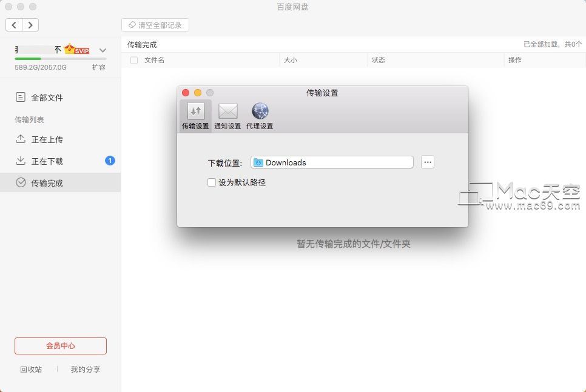Screen dimensions: 586x392
Task: Open 我的分享 my shares
Action: pos(86,369)
